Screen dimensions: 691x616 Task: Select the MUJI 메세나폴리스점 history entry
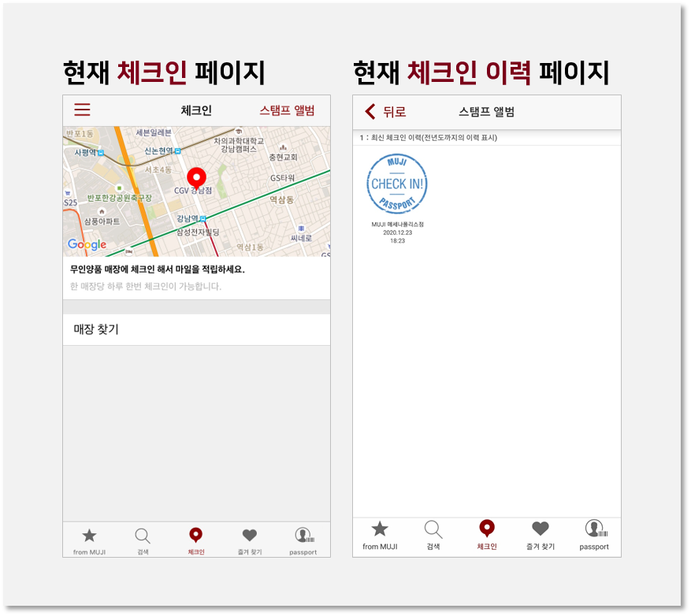[398, 226]
